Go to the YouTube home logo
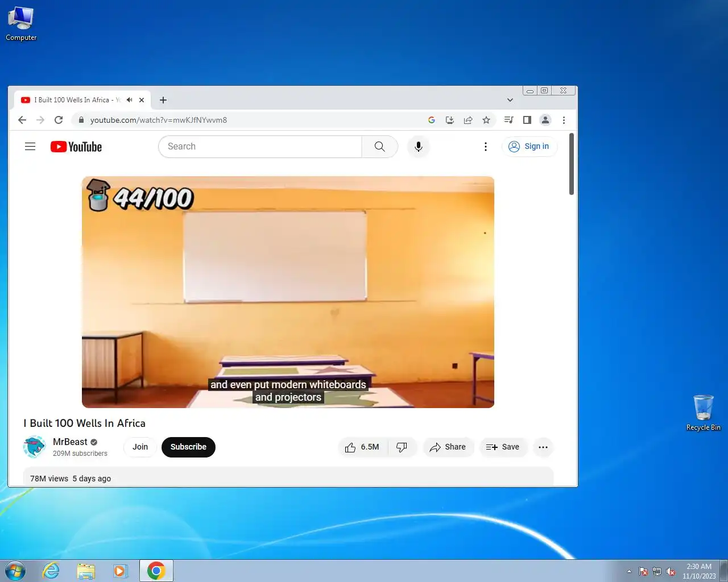 [x=76, y=147]
